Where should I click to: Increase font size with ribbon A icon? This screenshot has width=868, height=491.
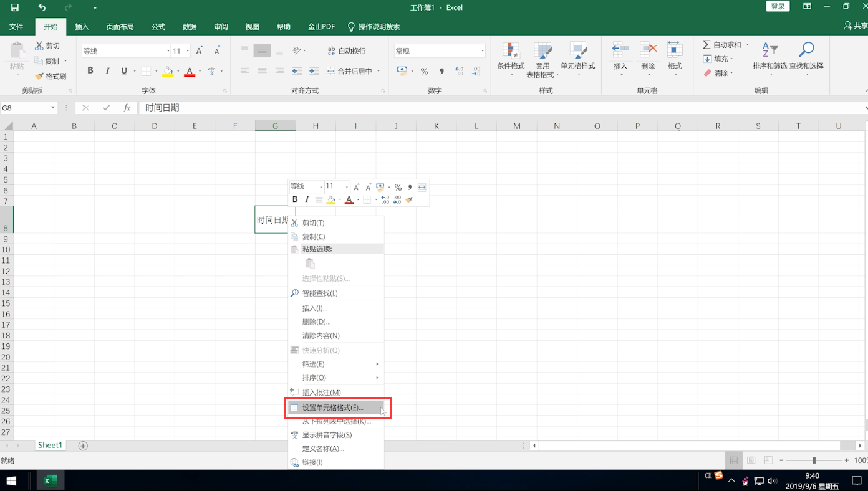[200, 51]
